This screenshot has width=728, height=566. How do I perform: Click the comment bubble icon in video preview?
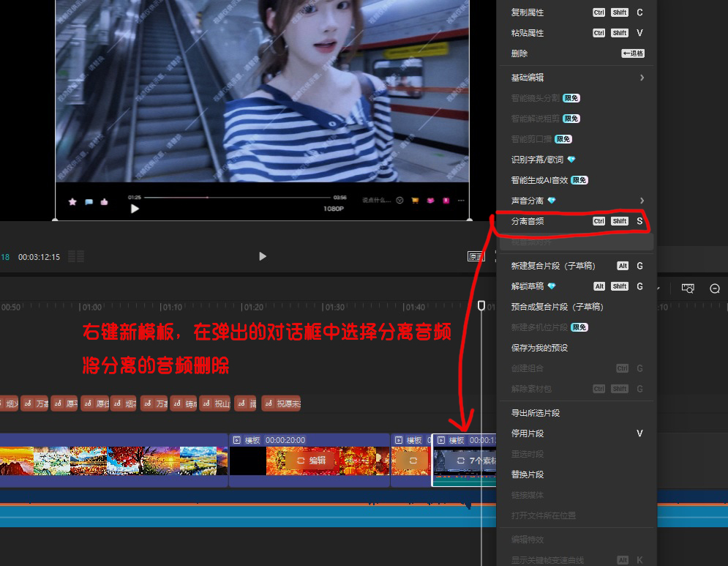pyautogui.click(x=89, y=202)
